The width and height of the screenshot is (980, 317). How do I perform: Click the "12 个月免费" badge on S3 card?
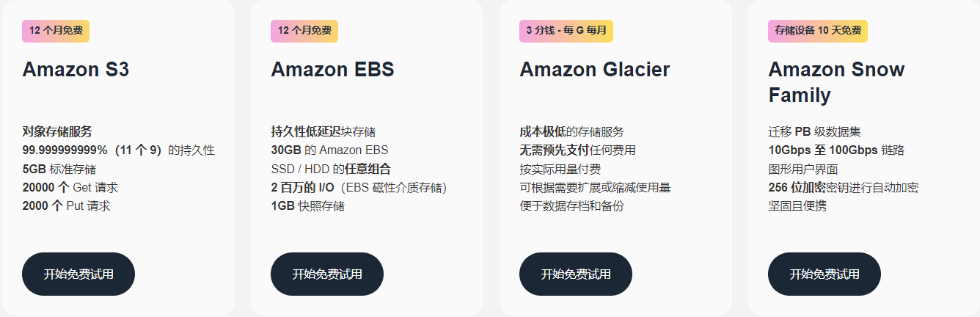pyautogui.click(x=56, y=31)
